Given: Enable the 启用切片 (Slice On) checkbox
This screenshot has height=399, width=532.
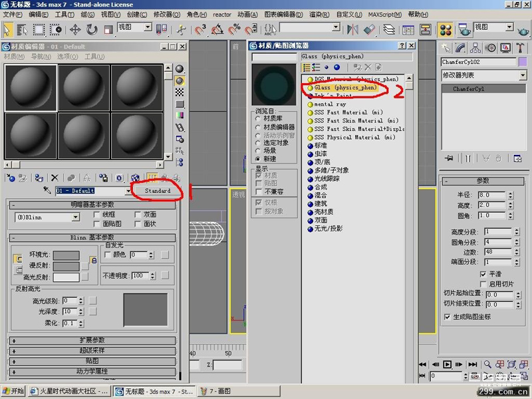Looking at the screenshot, I should click(x=483, y=284).
